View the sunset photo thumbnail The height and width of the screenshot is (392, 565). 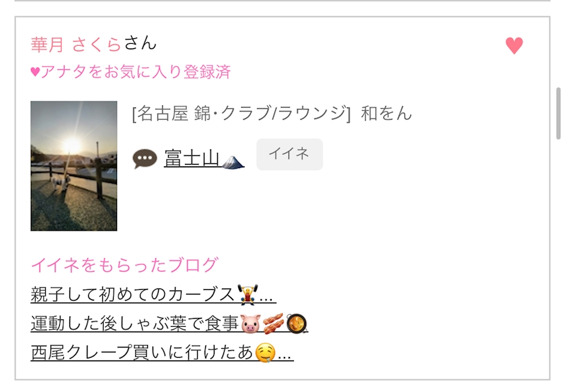(74, 165)
